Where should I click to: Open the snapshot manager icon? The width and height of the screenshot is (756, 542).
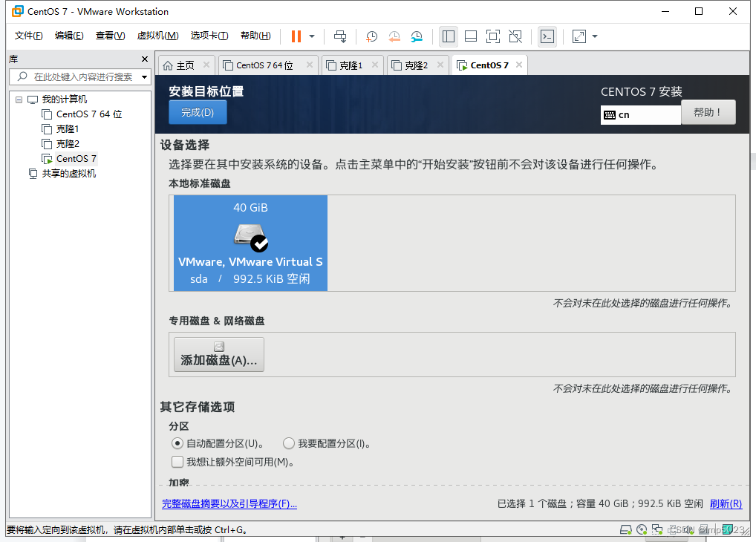pos(417,36)
